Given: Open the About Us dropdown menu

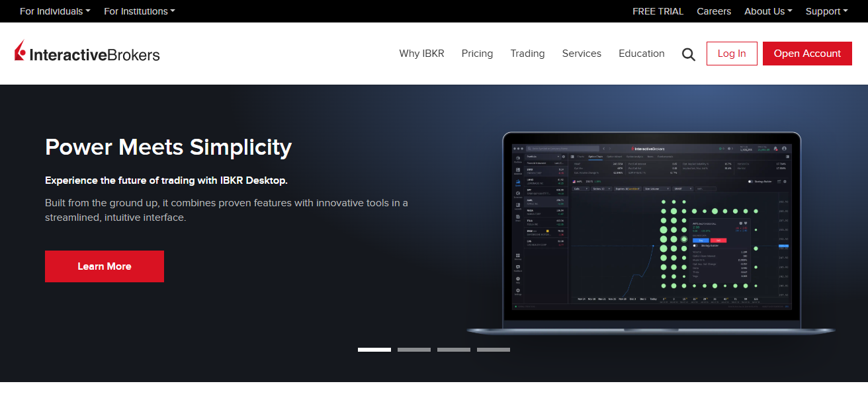Looking at the screenshot, I should (768, 11).
